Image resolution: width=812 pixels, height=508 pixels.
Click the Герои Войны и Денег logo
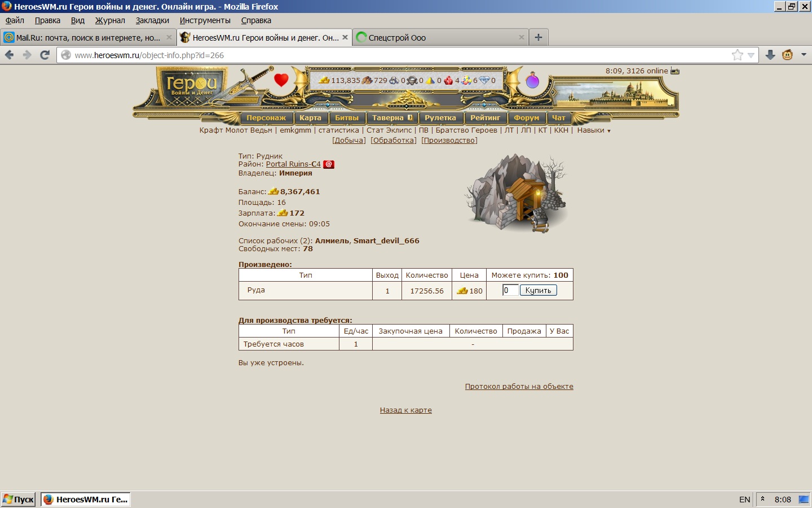192,87
